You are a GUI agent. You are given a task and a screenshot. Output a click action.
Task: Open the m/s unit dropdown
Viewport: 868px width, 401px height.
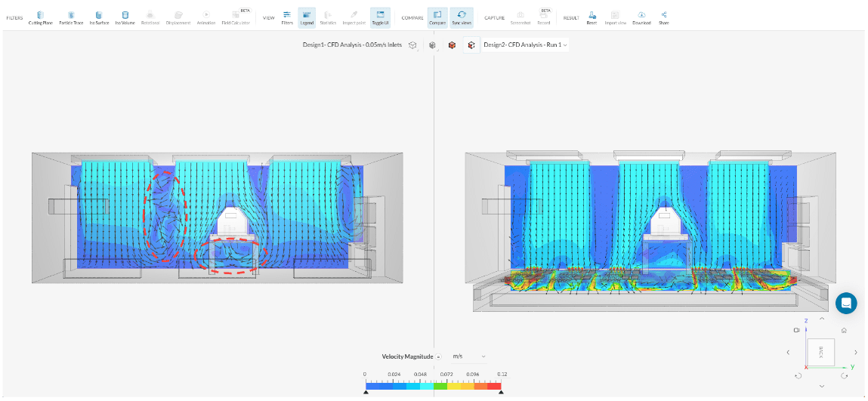[468, 356]
